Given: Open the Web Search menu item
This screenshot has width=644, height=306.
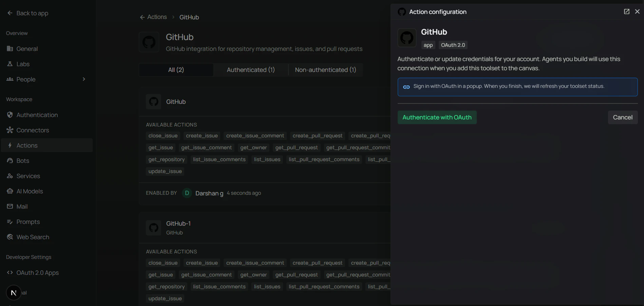Looking at the screenshot, I should coord(47,237).
